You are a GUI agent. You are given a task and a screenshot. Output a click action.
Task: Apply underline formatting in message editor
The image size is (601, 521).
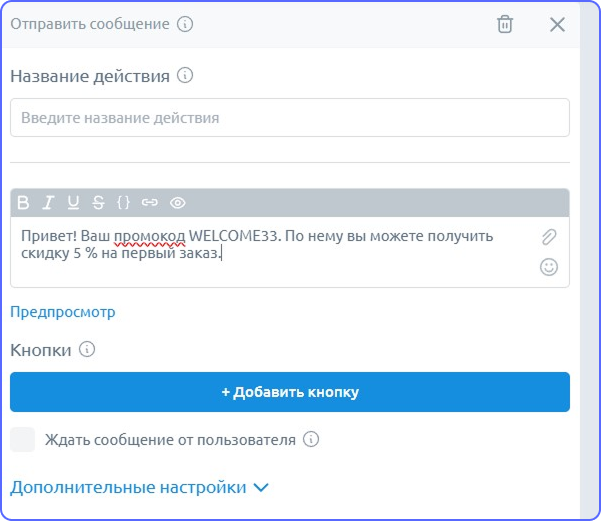click(73, 202)
